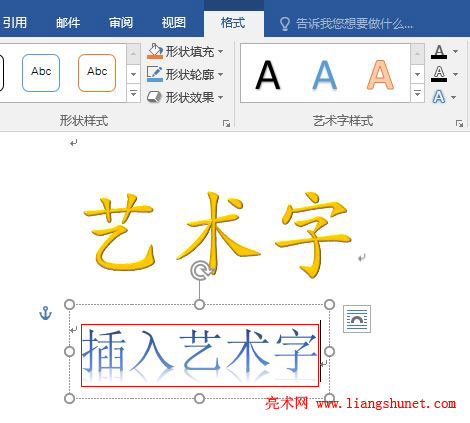Viewport: 470px width, 423px height.
Task: Click the top-left resize handle
Action: coord(69,304)
